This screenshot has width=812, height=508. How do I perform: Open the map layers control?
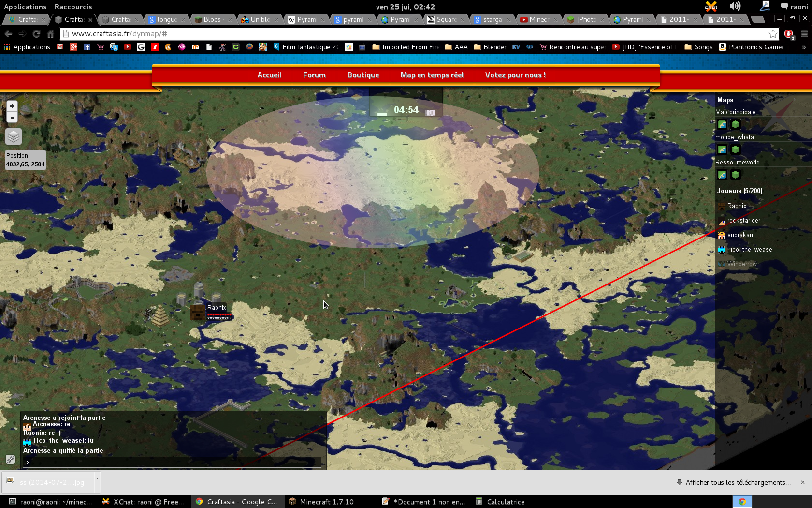[14, 136]
